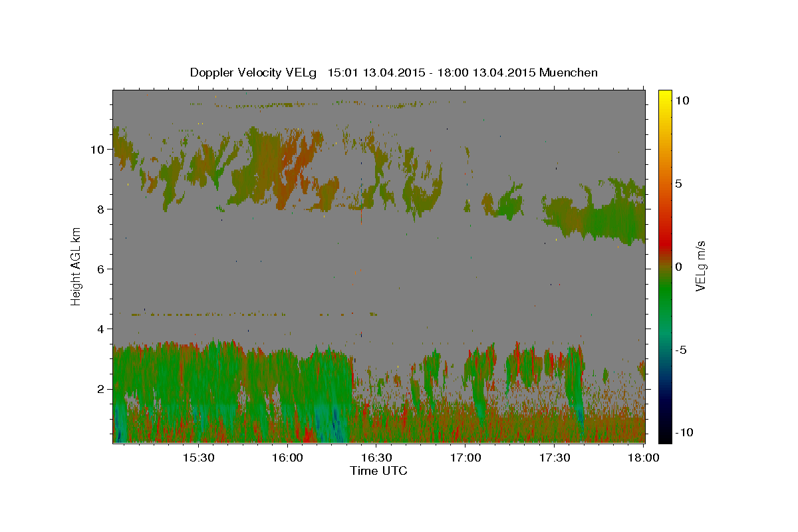The width and height of the screenshot is (798, 532).
Task: Click the 18:00 time tick label
Action: click(x=643, y=458)
